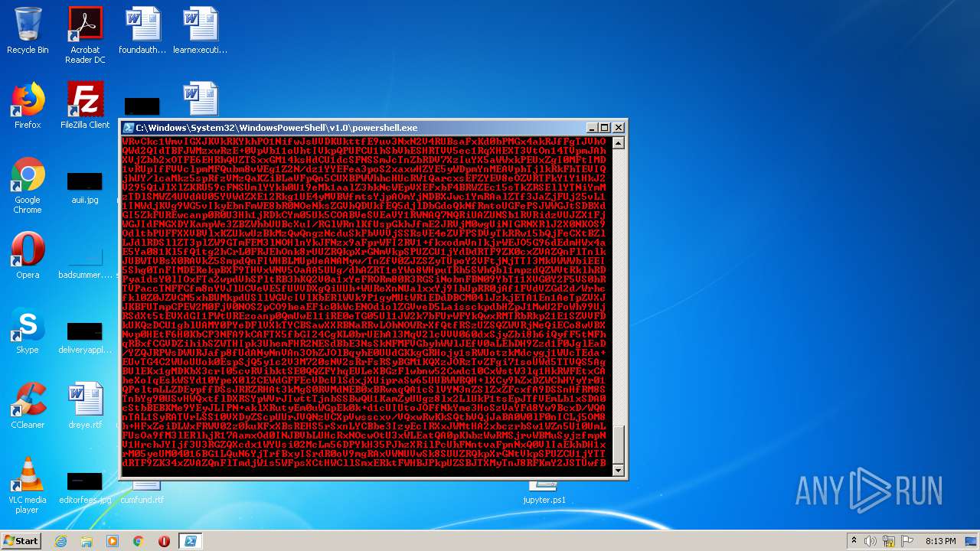The height and width of the screenshot is (551, 980).
Task: Launch Acrobat Reader DC shortcut
Action: [85, 35]
